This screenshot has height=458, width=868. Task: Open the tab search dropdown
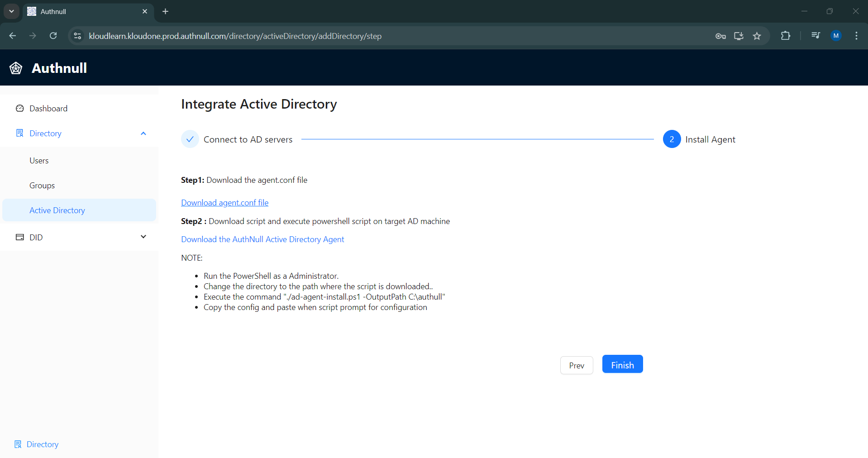[11, 11]
